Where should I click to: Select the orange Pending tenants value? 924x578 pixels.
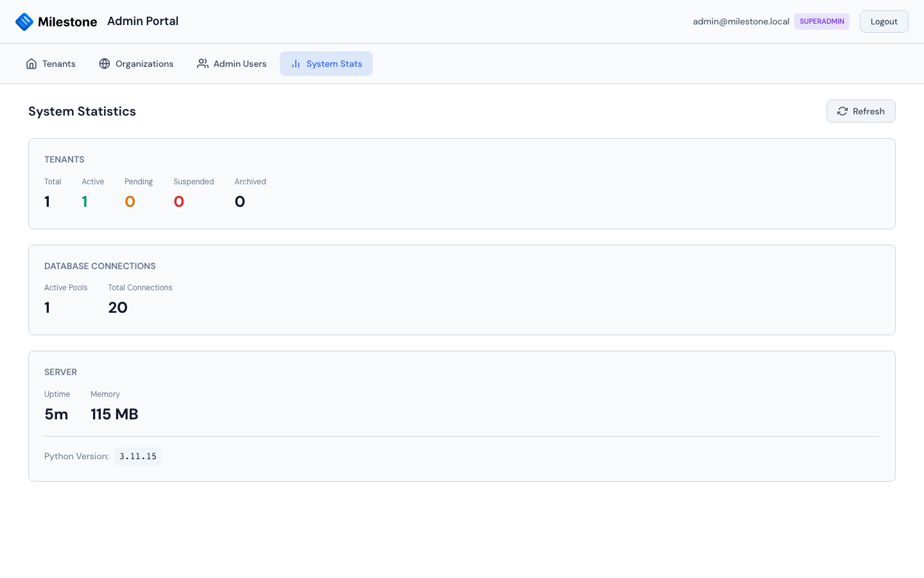click(130, 202)
